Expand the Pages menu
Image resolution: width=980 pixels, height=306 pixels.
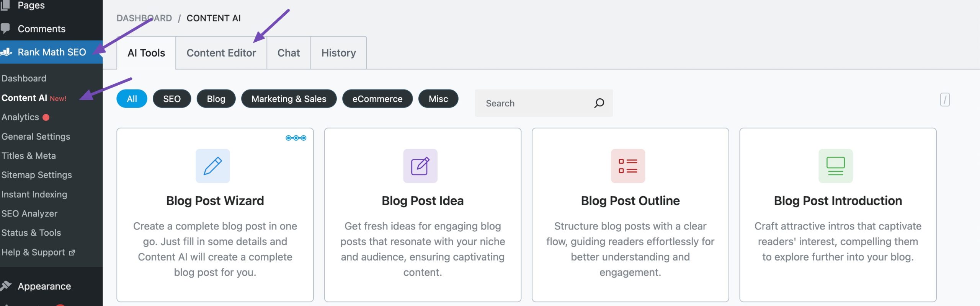pos(33,5)
